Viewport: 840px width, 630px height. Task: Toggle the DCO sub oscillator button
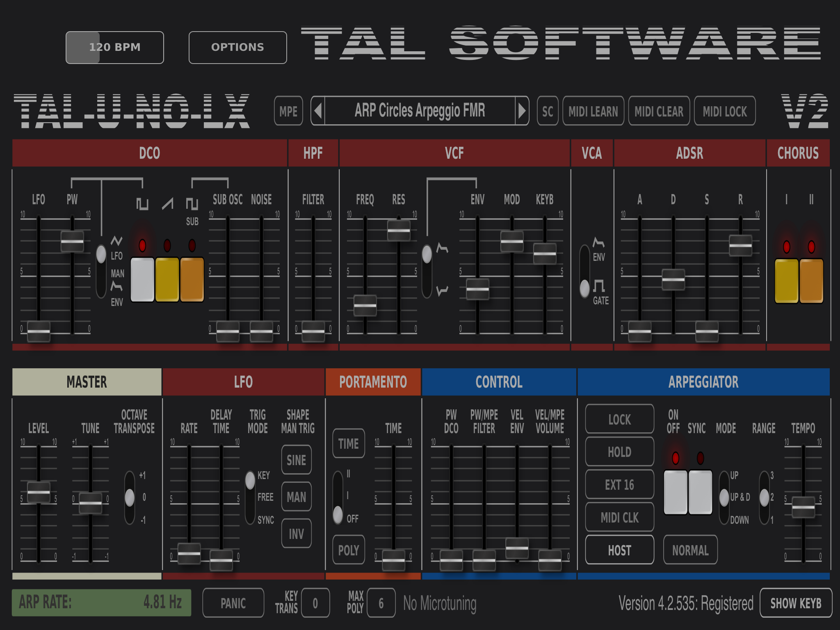coord(192,280)
